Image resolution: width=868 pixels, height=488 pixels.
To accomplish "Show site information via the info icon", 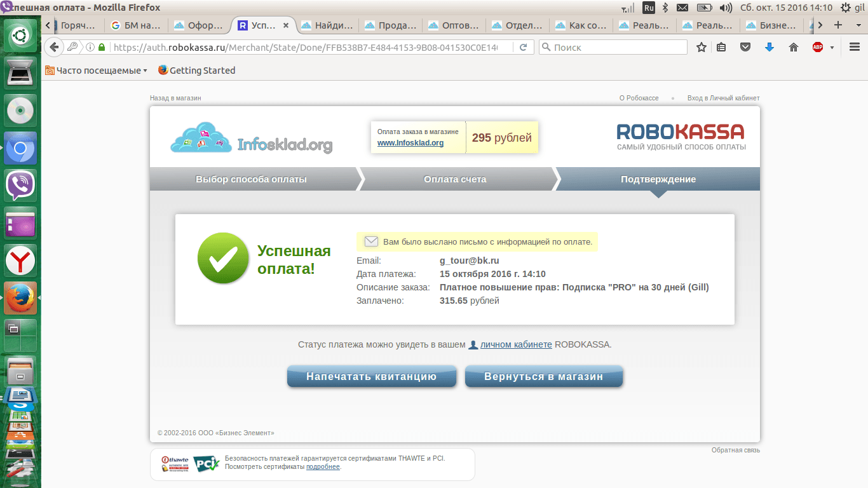I will [90, 47].
